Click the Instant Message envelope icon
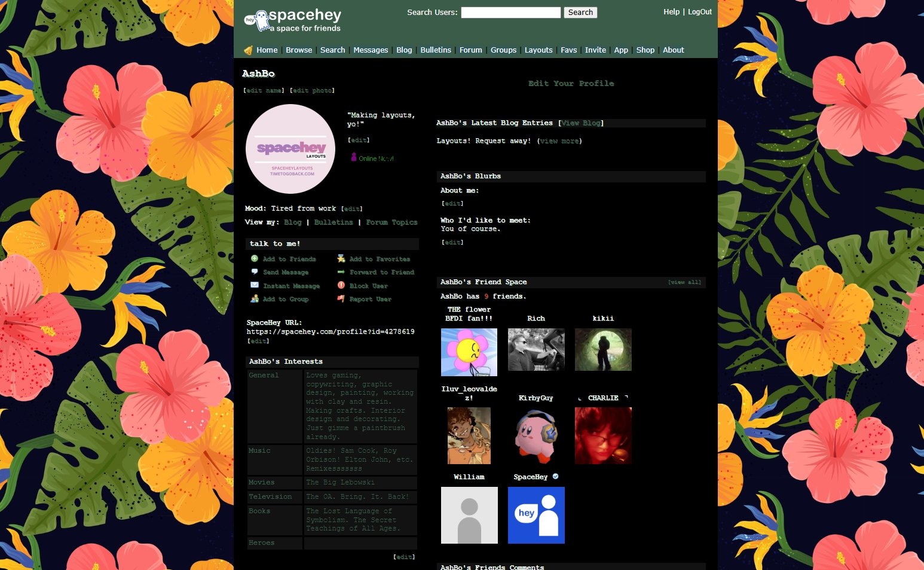The height and width of the screenshot is (570, 924). [255, 285]
